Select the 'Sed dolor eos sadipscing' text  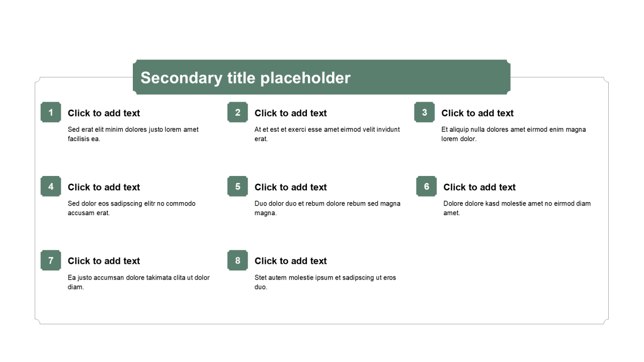pyautogui.click(x=132, y=208)
